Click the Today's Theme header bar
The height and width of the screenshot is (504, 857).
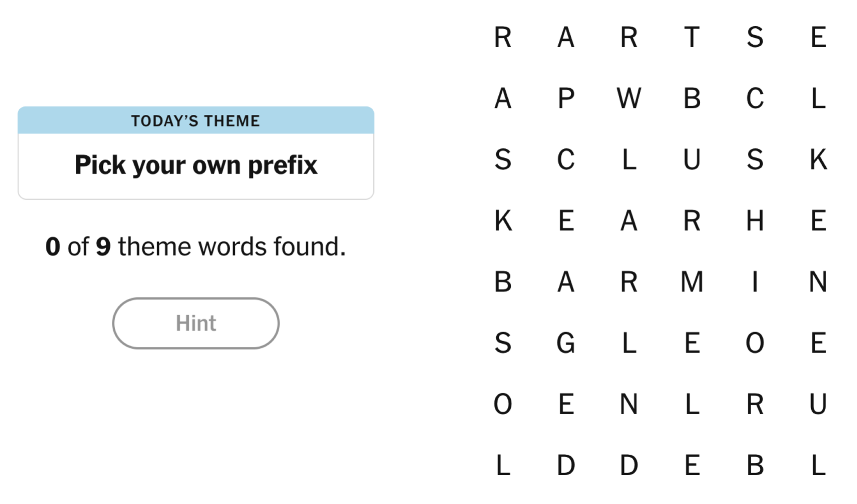pyautogui.click(x=196, y=120)
